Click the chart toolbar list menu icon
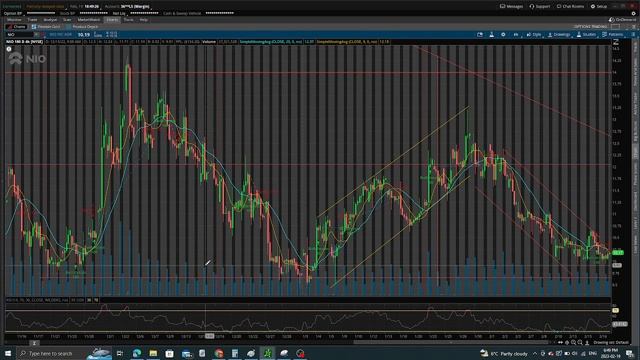This screenshot has height=360, width=640. 633,35
